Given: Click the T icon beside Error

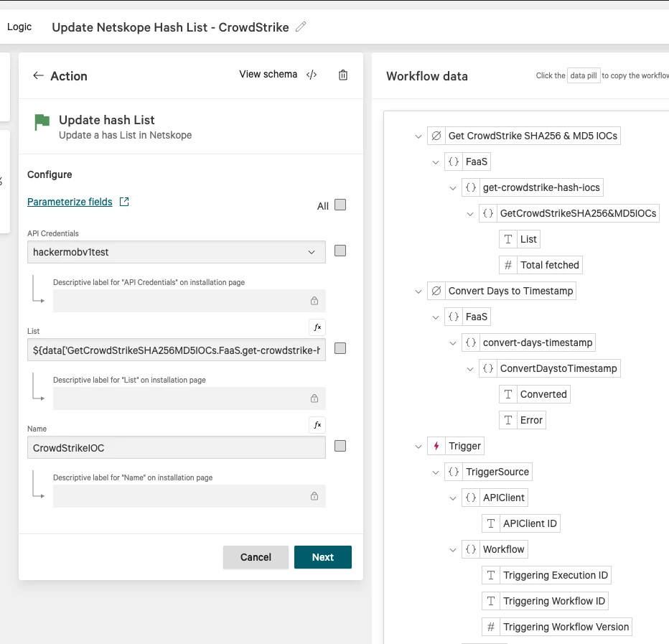Looking at the screenshot, I should coord(507,420).
